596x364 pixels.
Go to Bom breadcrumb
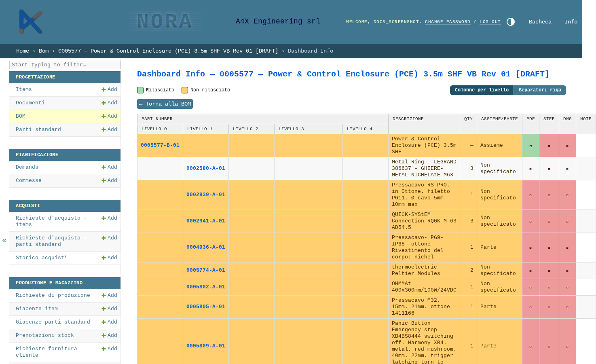44,51
